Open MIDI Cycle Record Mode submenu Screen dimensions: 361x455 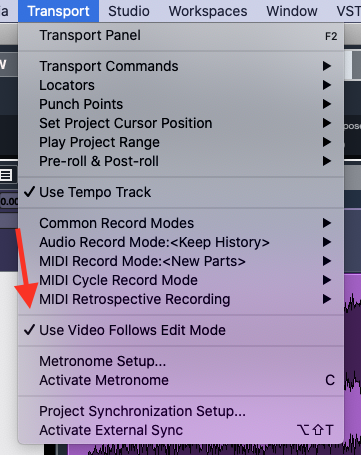181,280
